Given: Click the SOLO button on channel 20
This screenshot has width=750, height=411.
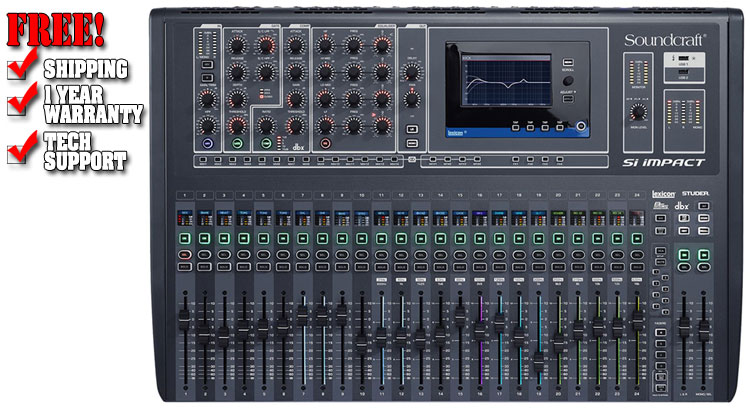Looking at the screenshot, I should 558,267.
